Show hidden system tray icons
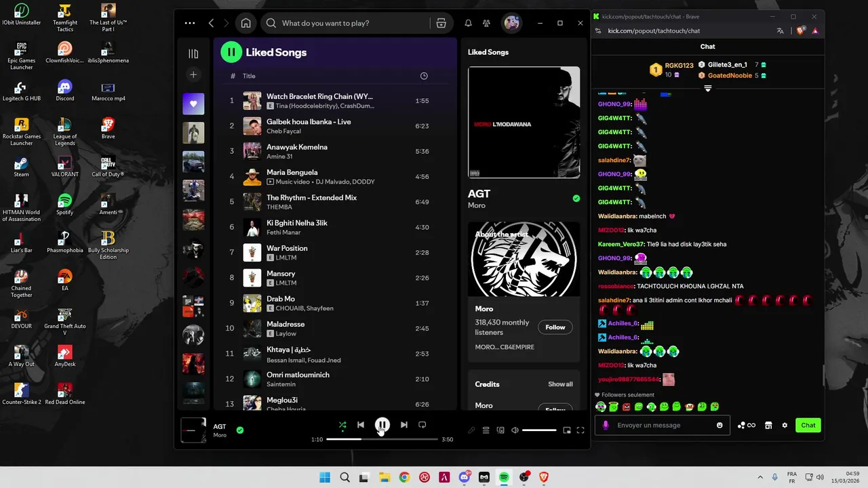 point(759,477)
